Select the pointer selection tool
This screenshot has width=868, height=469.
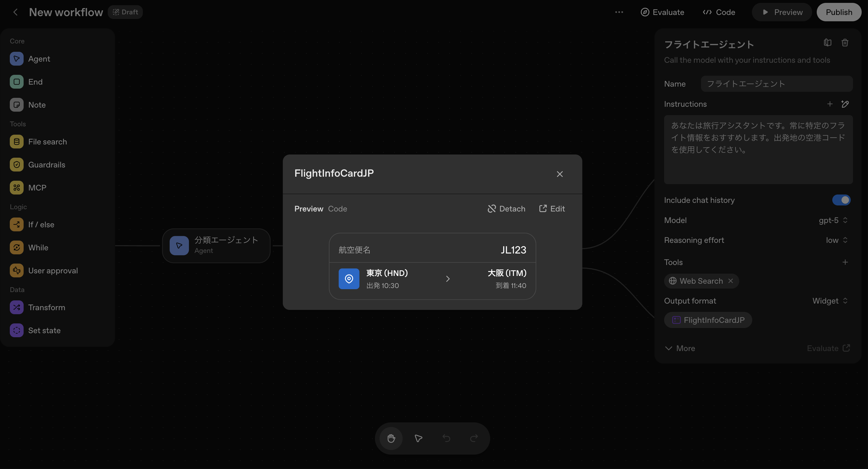click(418, 438)
